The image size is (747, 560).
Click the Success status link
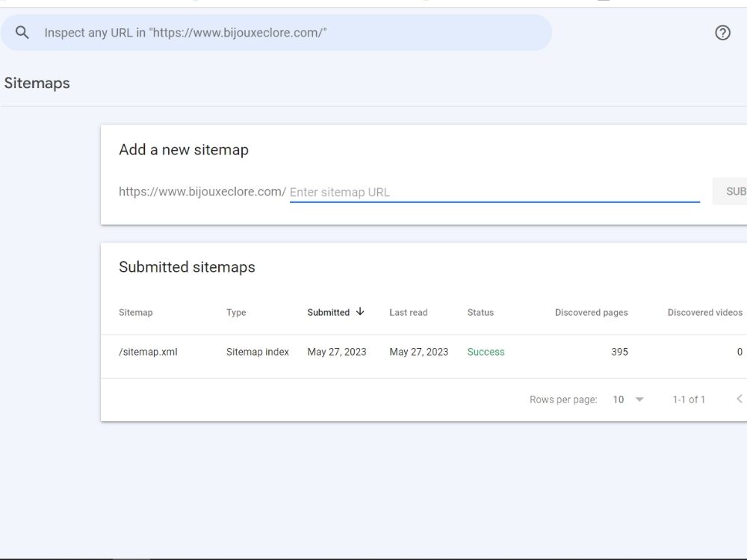pos(486,352)
